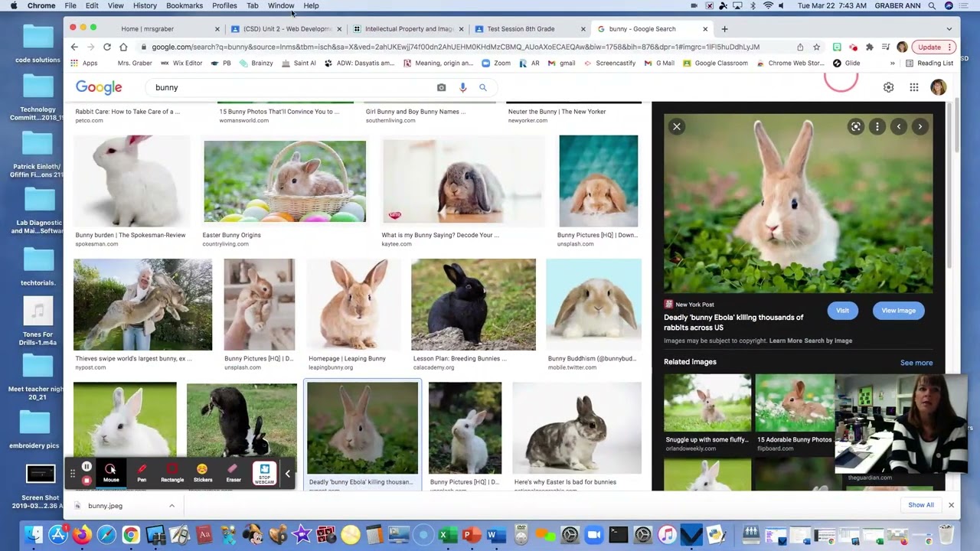The image size is (980, 551).
Task: Open the Extensions puzzle icon
Action: 869,47
